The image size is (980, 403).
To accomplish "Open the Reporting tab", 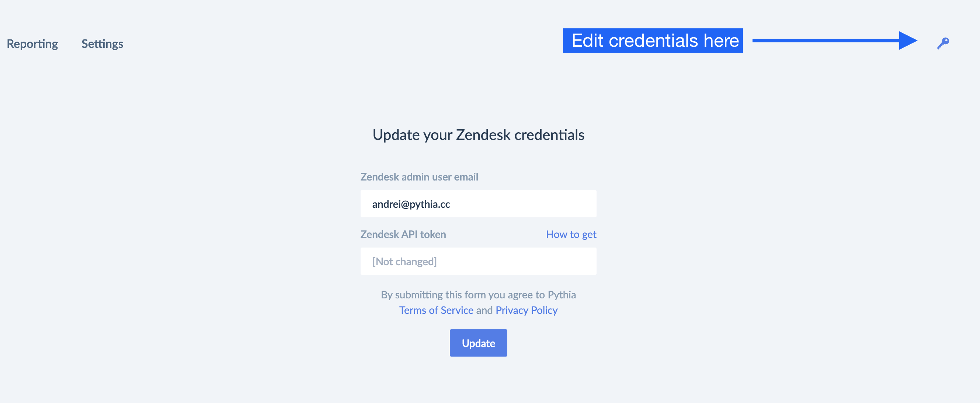I will [32, 44].
